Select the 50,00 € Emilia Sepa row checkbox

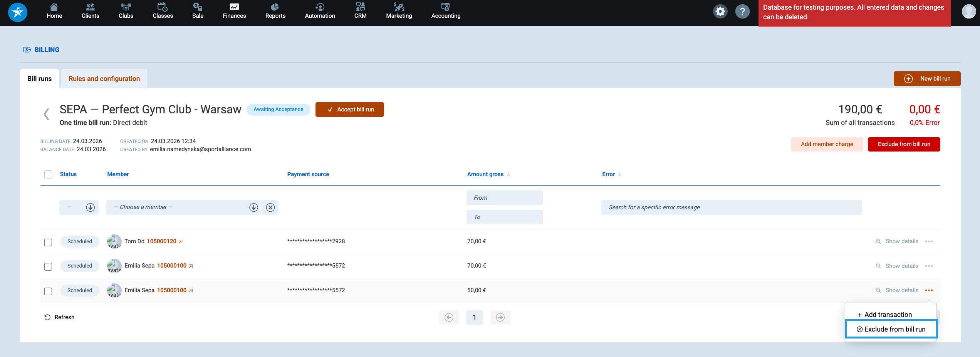pyautogui.click(x=48, y=291)
